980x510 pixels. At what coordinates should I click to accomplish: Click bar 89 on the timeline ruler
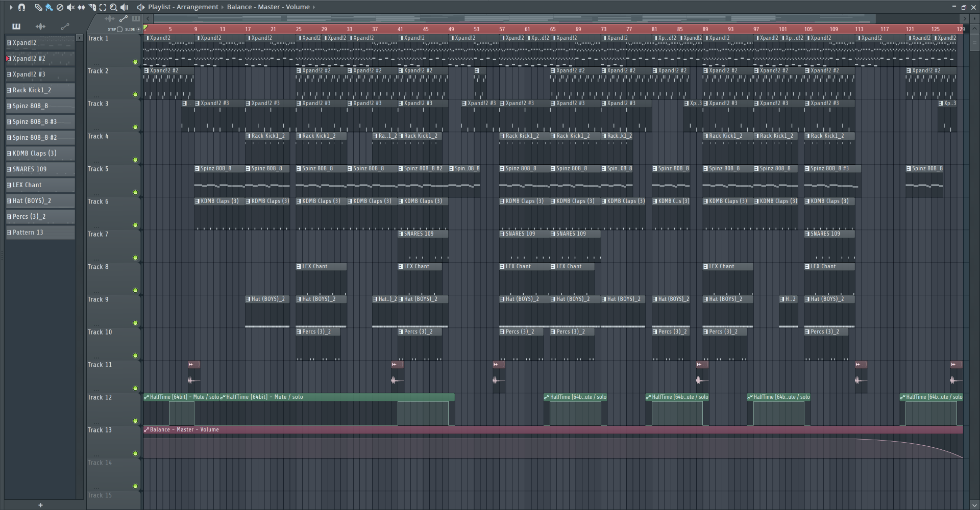pos(705,29)
